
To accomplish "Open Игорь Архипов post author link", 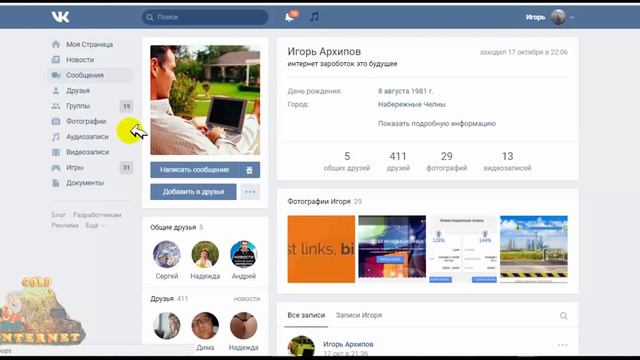I will [348, 344].
